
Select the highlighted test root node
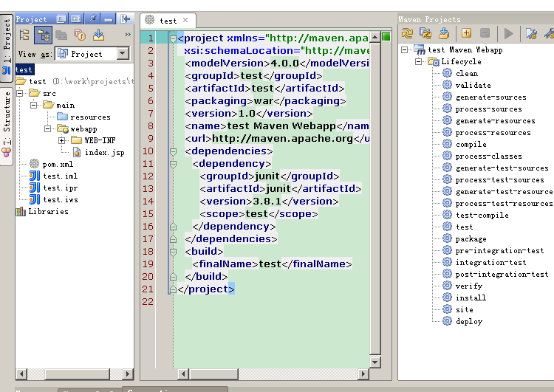pos(24,70)
